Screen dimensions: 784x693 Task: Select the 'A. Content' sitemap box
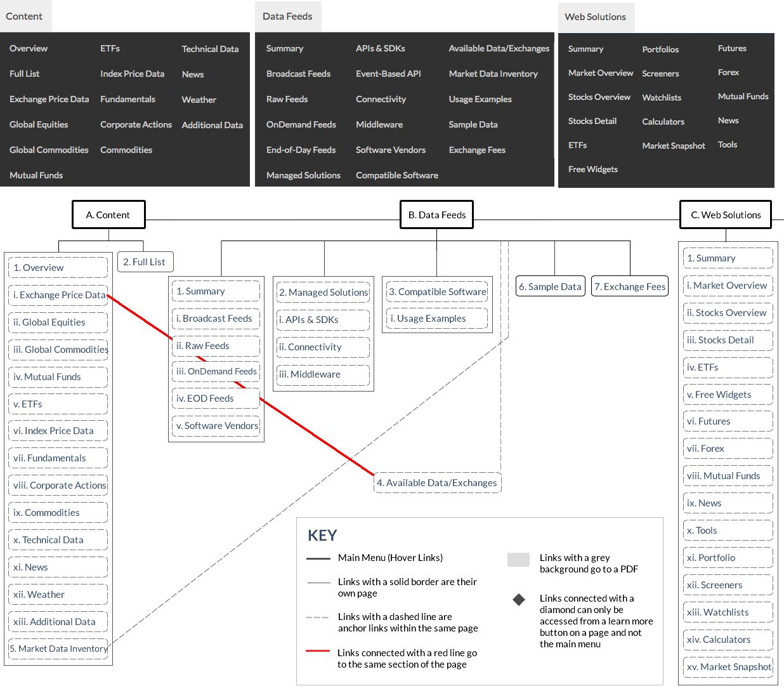coord(108,214)
